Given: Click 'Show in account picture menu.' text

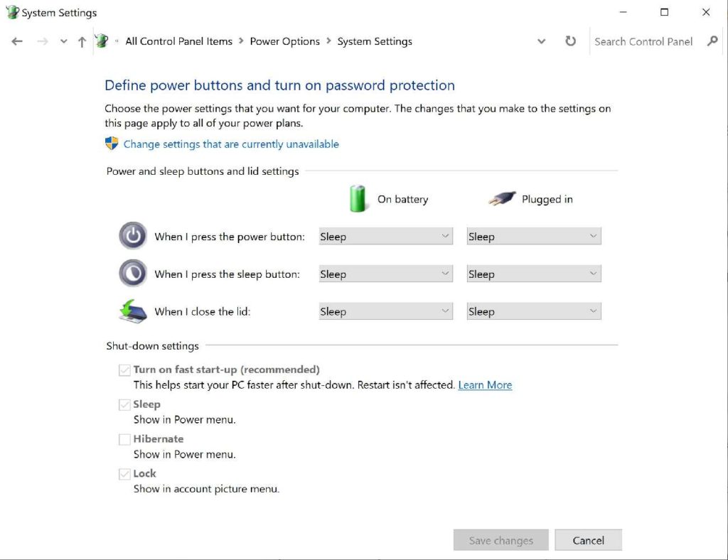Looking at the screenshot, I should (x=206, y=488).
